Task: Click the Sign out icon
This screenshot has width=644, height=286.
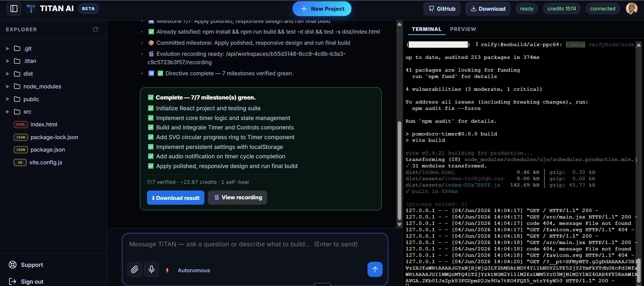Action: (12, 282)
